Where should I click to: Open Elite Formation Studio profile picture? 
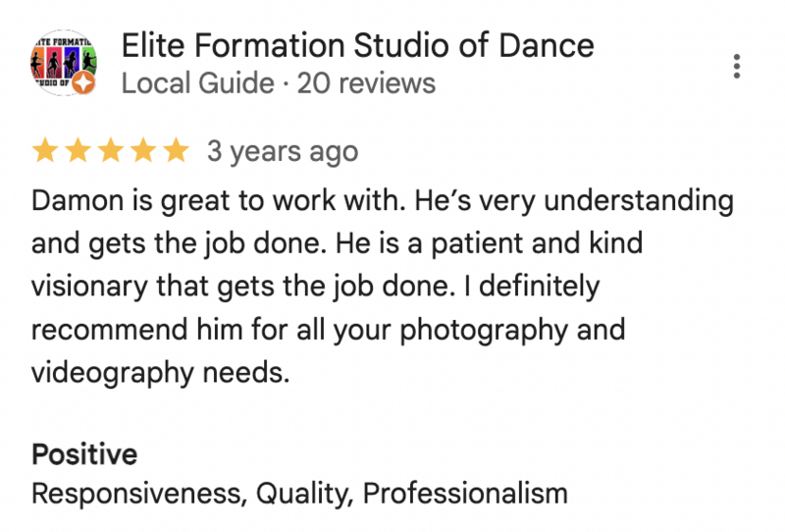[x=64, y=63]
